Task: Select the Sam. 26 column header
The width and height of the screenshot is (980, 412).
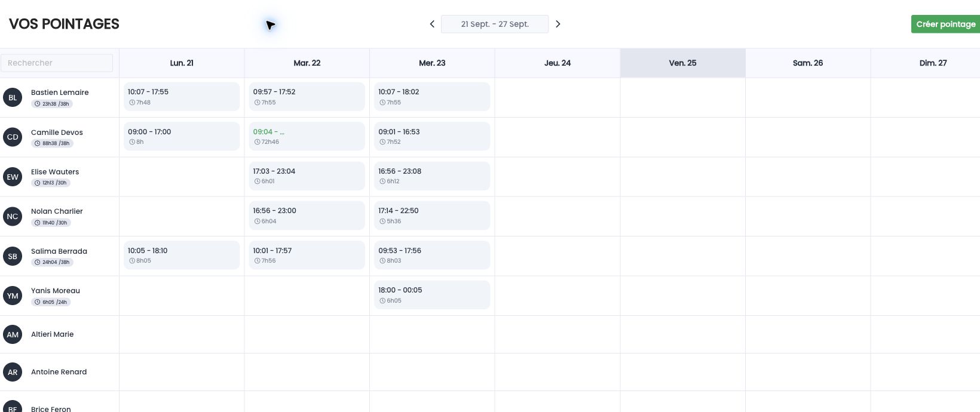Action: (x=808, y=63)
